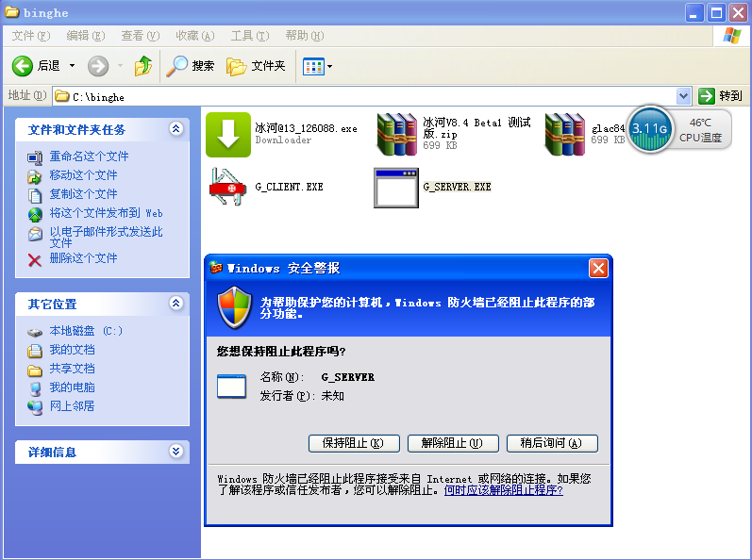
Task: Open the 收藏(A) menu
Action: (x=194, y=36)
